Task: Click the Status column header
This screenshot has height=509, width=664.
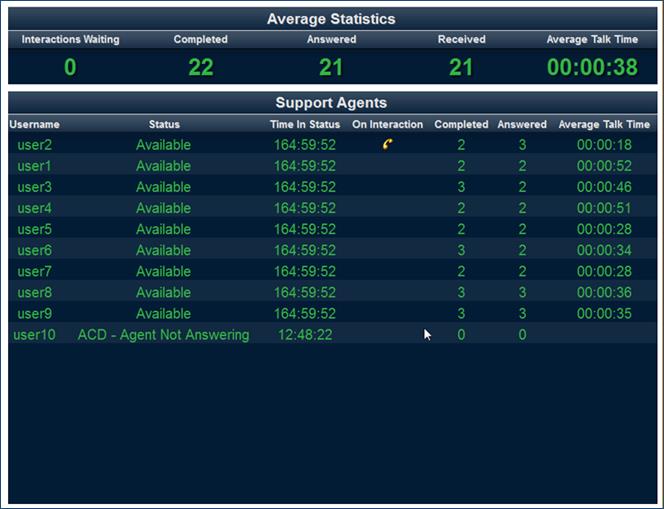Action: pos(164,124)
